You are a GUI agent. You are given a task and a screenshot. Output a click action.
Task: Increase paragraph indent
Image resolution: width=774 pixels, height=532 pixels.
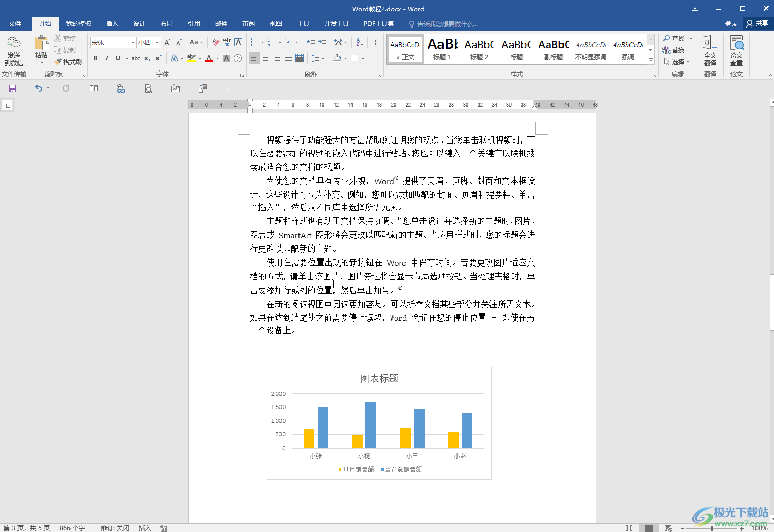[x=322, y=42]
